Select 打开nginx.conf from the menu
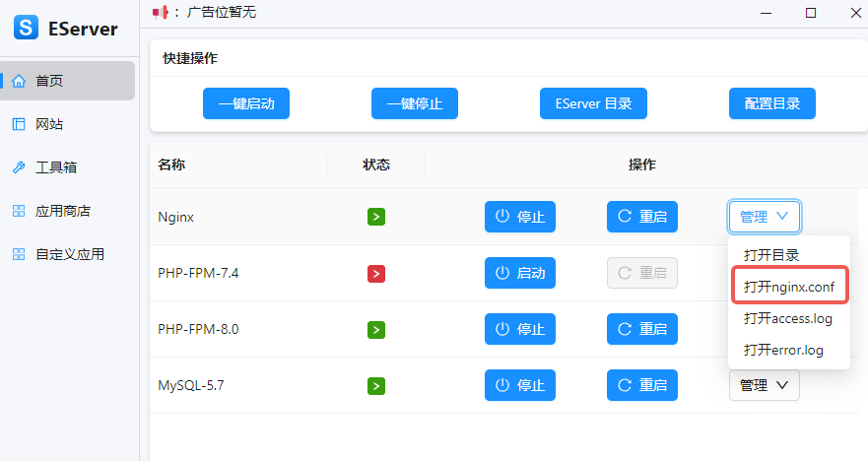The height and width of the screenshot is (461, 868). [x=788, y=287]
